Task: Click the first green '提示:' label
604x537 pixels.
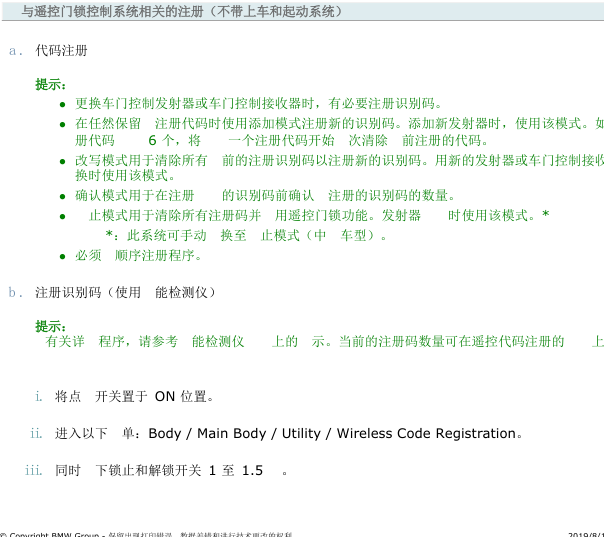Action: [x=50, y=84]
